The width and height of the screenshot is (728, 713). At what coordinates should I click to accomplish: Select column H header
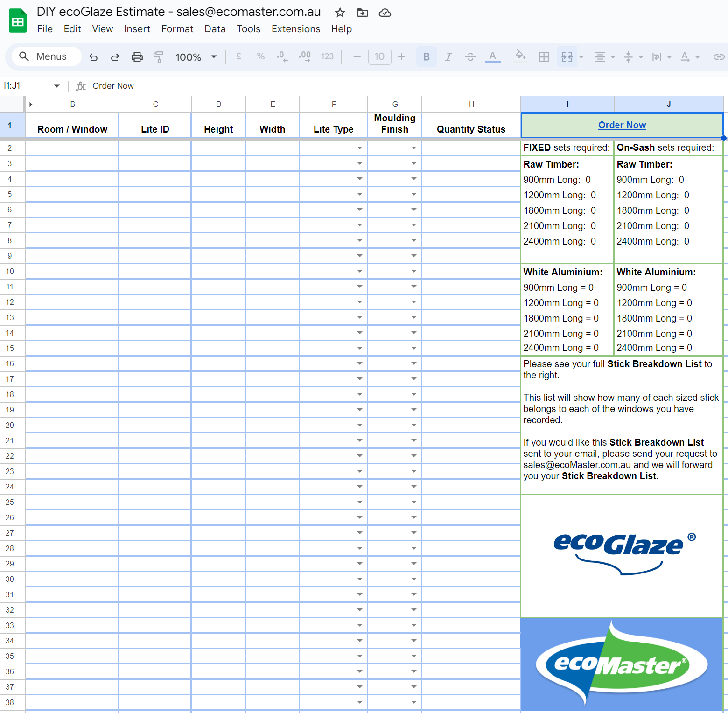click(x=471, y=104)
